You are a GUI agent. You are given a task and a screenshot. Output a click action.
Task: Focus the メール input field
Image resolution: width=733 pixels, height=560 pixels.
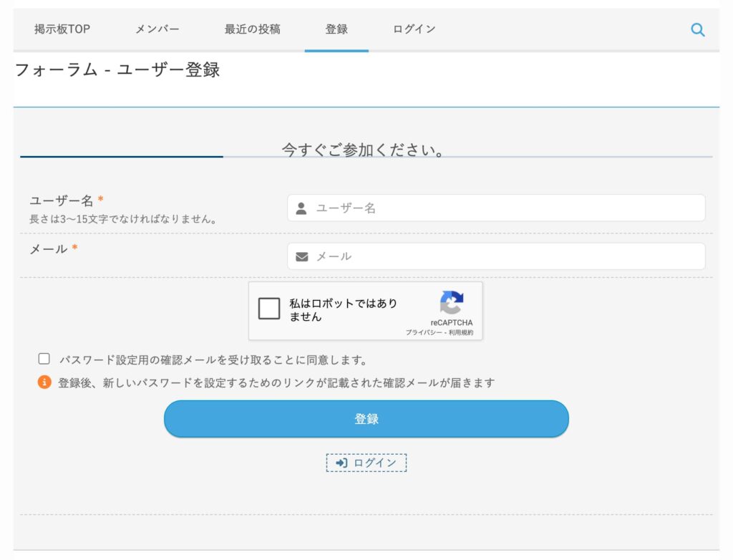pyautogui.click(x=501, y=256)
